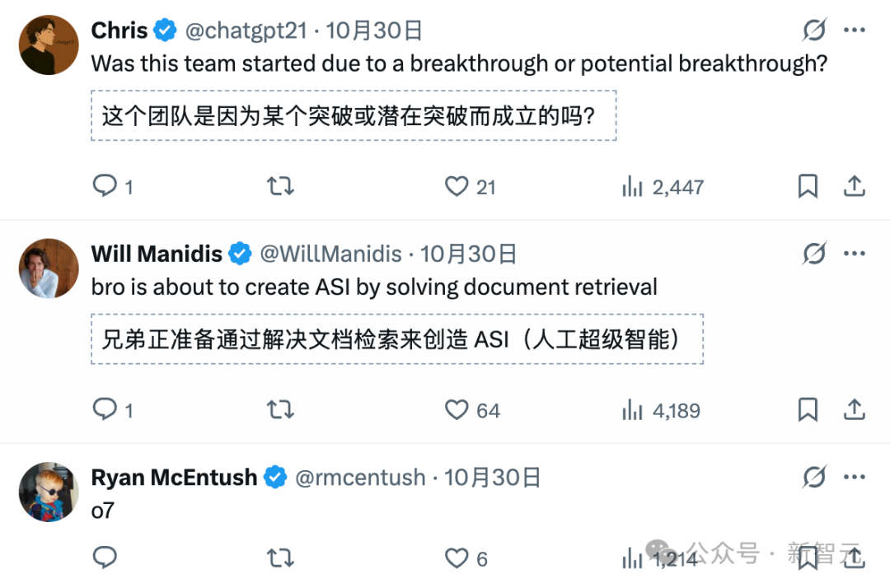
Task: Like Chris's tweet with the heart icon
Action: [x=457, y=186]
